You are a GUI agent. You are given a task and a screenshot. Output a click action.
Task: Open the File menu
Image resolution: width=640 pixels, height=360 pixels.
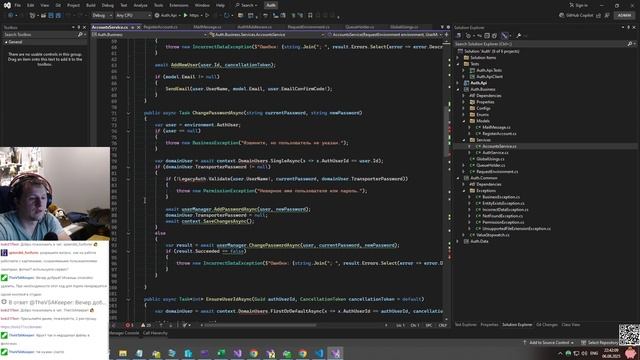tap(18, 5)
